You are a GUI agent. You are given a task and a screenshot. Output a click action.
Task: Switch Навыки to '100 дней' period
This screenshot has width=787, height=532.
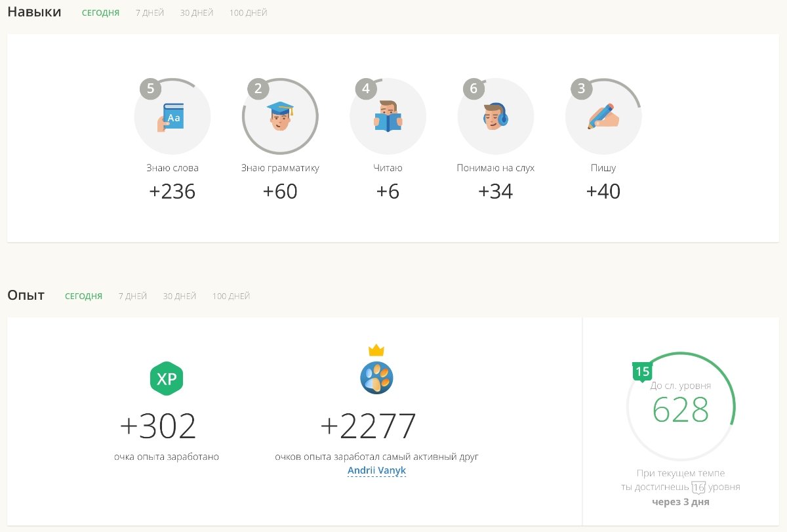248,13
